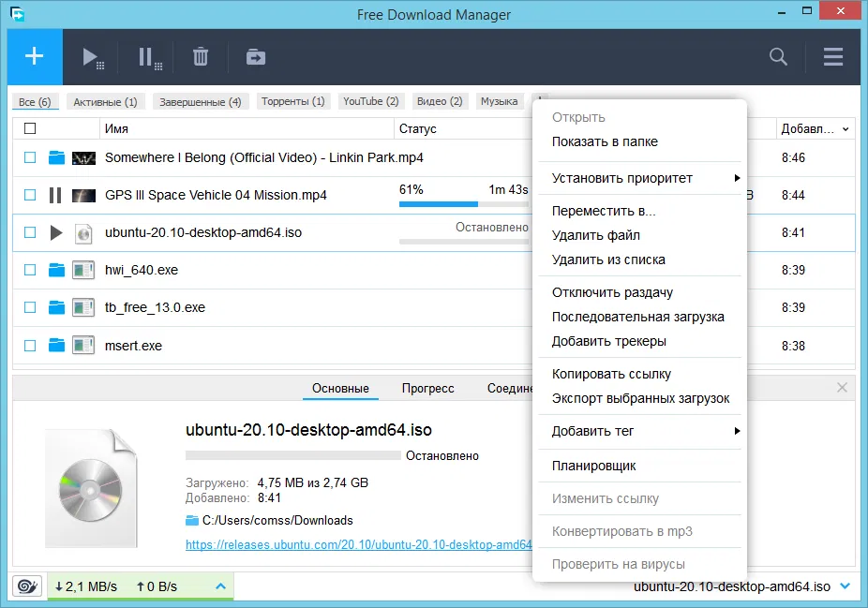Check the hwi_640.exe checkbox
Screen dimensions: 868x608
[x=30, y=270]
